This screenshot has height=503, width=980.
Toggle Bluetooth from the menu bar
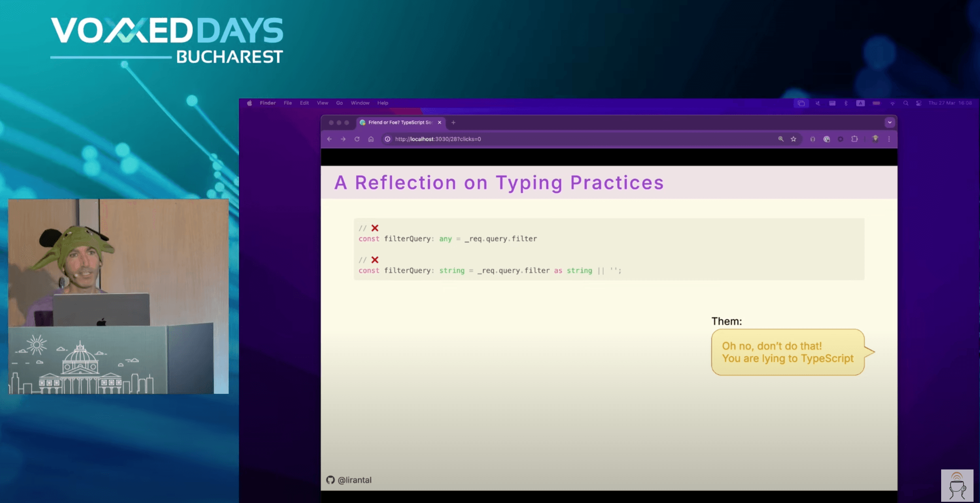click(x=846, y=103)
